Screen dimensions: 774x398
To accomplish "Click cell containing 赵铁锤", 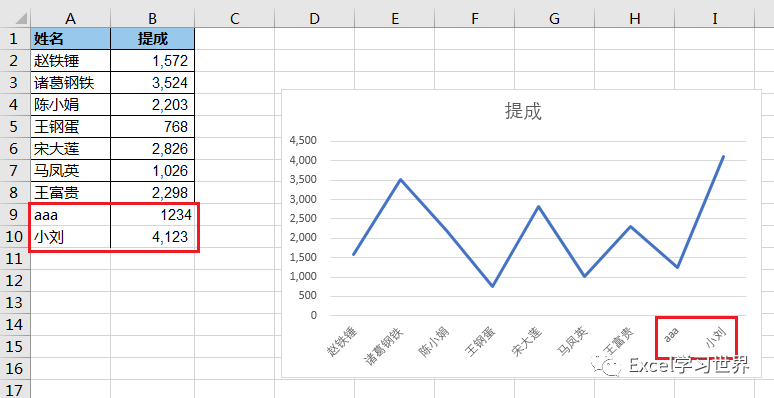I will click(71, 61).
